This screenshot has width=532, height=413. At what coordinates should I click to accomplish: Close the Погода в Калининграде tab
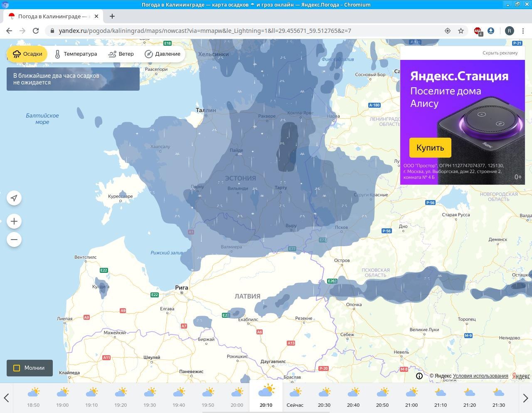click(96, 16)
